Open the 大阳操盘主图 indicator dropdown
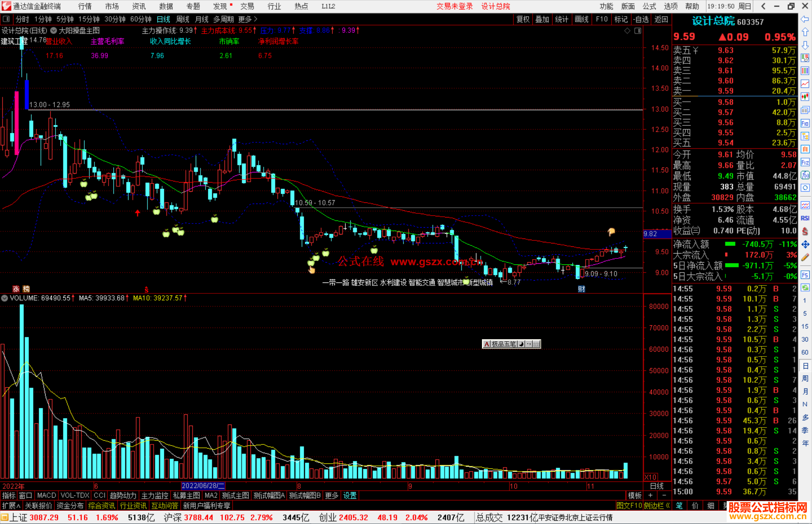The height and width of the screenshot is (524, 812). pos(54,31)
